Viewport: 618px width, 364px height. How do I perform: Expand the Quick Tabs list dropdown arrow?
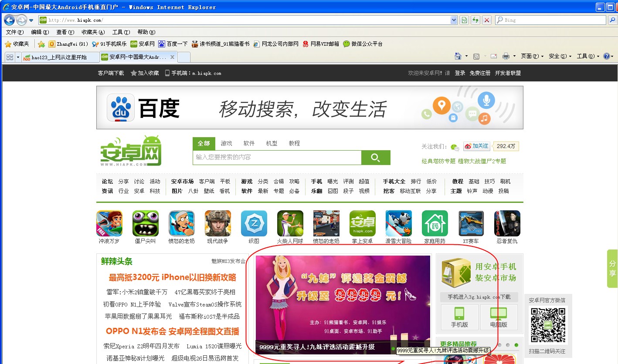click(18, 57)
